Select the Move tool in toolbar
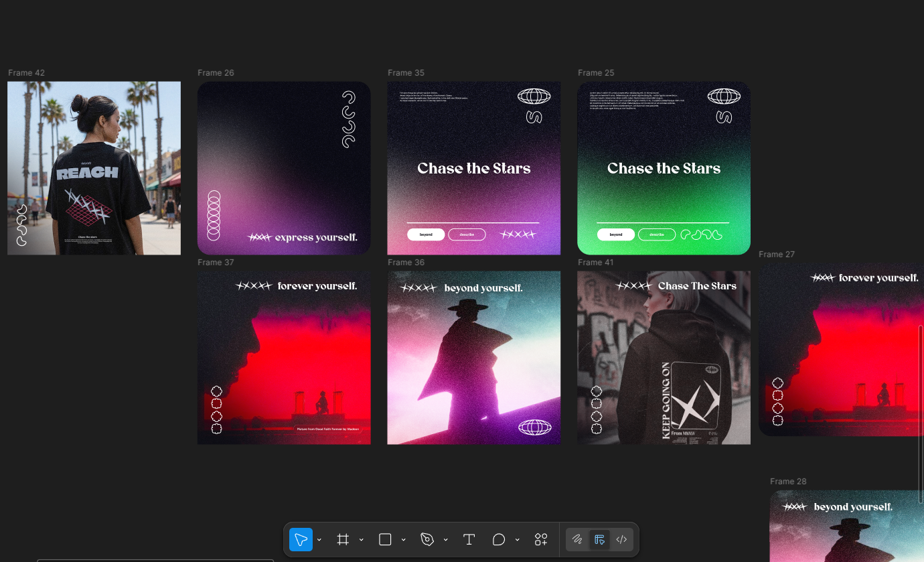 click(x=301, y=540)
